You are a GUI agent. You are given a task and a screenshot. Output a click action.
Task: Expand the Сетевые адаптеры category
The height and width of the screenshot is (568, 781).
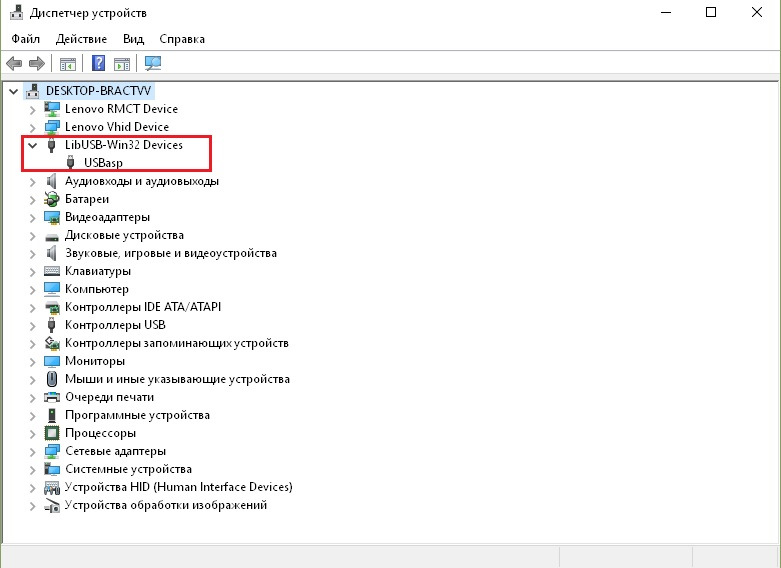33,451
